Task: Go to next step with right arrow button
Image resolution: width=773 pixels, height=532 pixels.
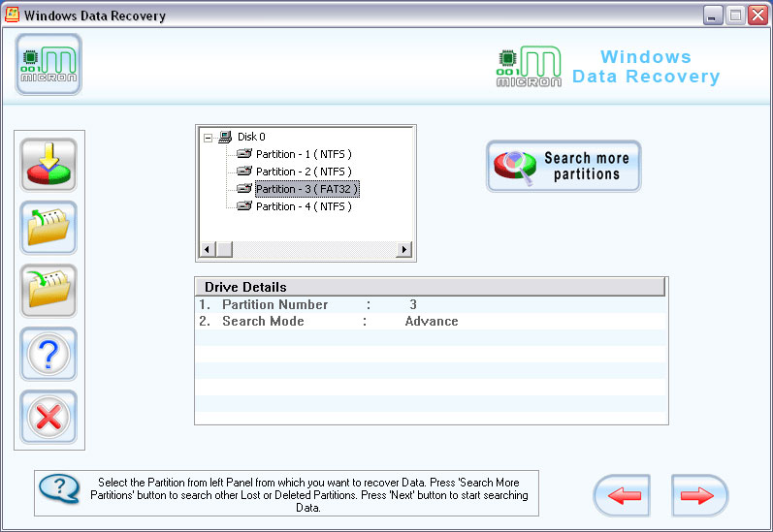Action: pos(698,495)
